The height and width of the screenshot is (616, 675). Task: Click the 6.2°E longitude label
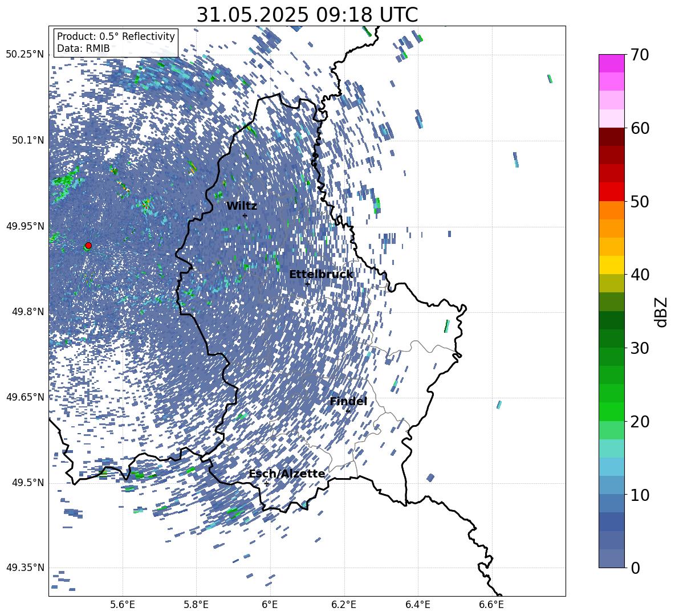tap(344, 605)
